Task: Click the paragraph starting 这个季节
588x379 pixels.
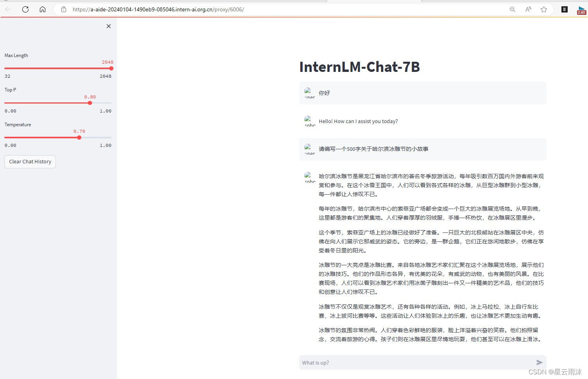Action: (x=431, y=241)
